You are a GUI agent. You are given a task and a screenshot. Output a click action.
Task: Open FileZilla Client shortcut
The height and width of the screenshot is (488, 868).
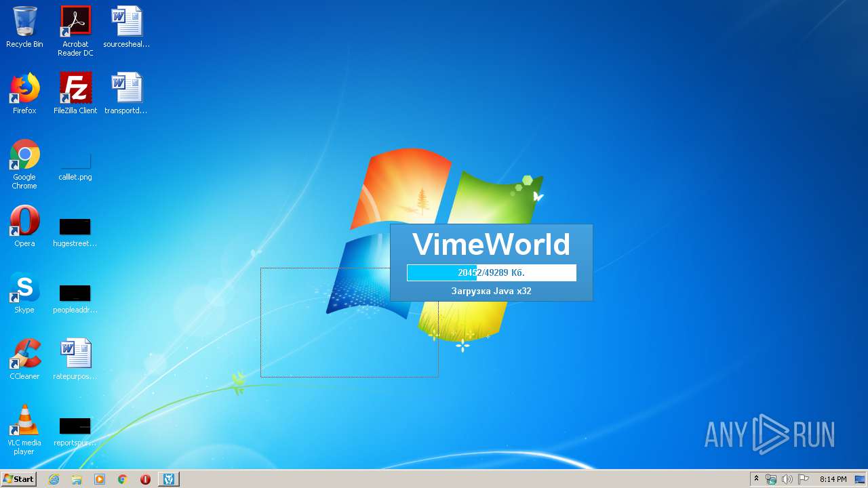(75, 94)
